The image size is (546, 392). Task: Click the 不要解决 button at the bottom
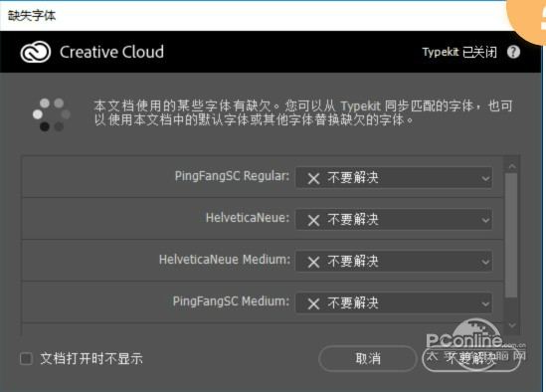(471, 358)
